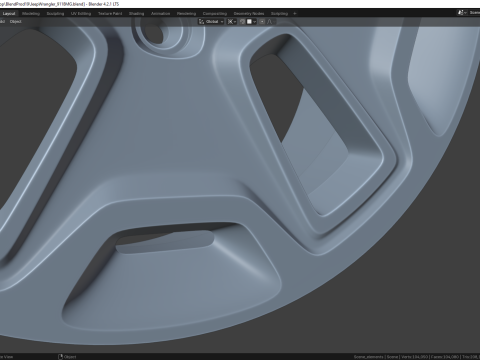Click the 'Verts' count in status bar

pos(415,357)
